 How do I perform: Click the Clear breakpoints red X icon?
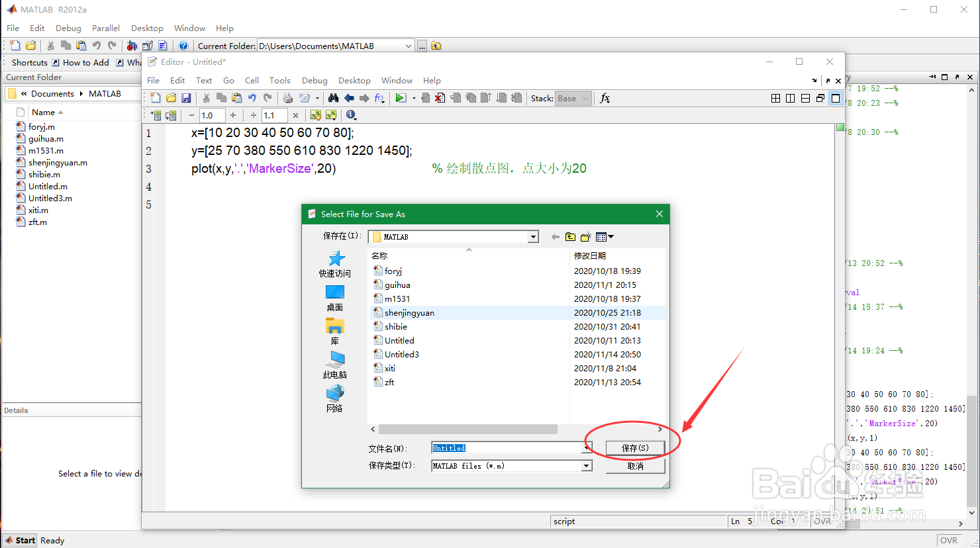pyautogui.click(x=440, y=98)
